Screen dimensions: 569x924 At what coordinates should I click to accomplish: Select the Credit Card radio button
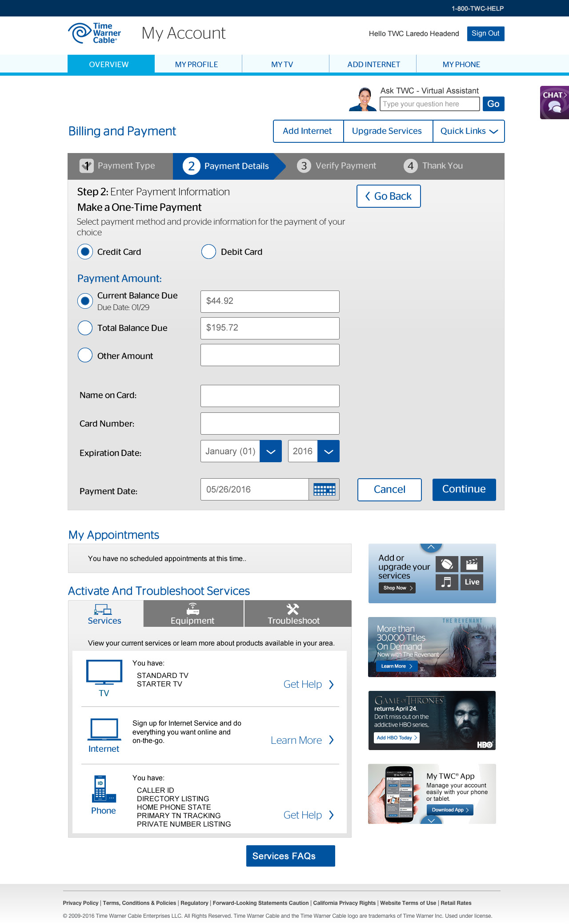pos(85,252)
